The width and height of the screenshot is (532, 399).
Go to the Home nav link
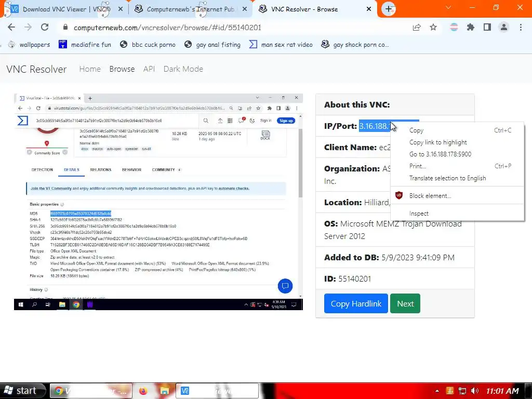click(x=90, y=69)
